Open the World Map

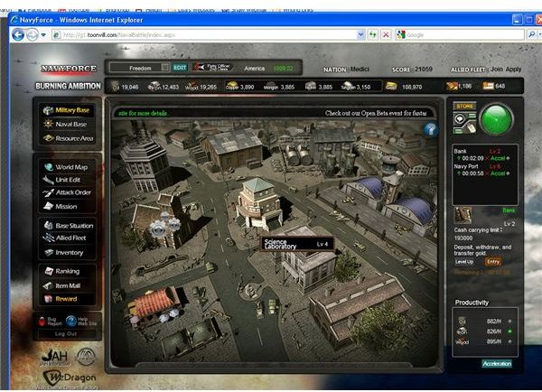tap(66, 167)
